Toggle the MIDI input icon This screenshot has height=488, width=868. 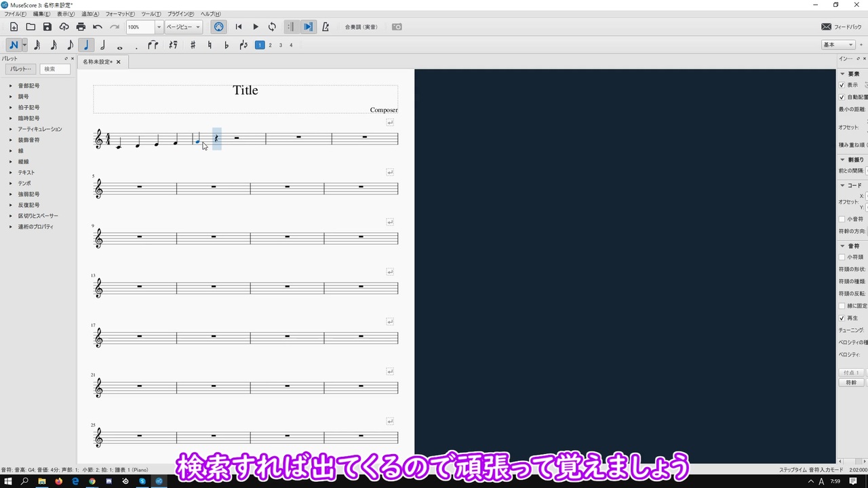pyautogui.click(x=218, y=27)
